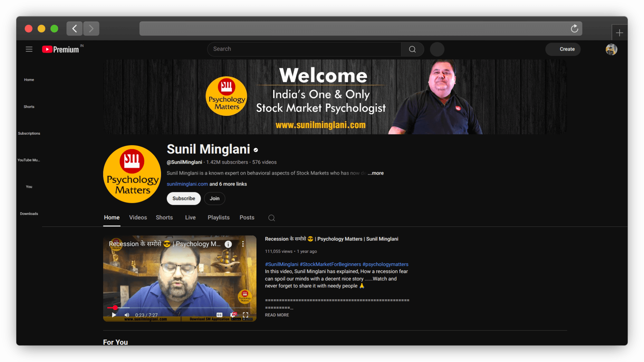
Task: Click the 'Sunil Minglani' channel name heading
Action: point(208,149)
